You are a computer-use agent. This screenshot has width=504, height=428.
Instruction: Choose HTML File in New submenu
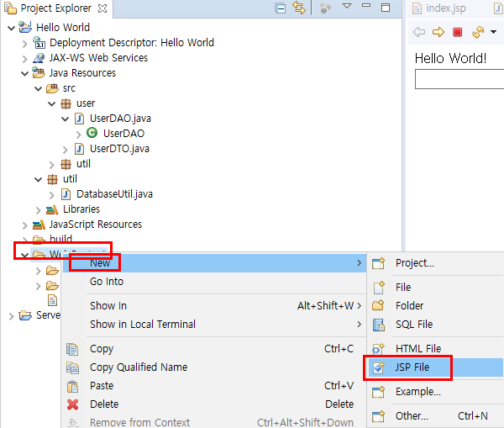pyautogui.click(x=436, y=348)
